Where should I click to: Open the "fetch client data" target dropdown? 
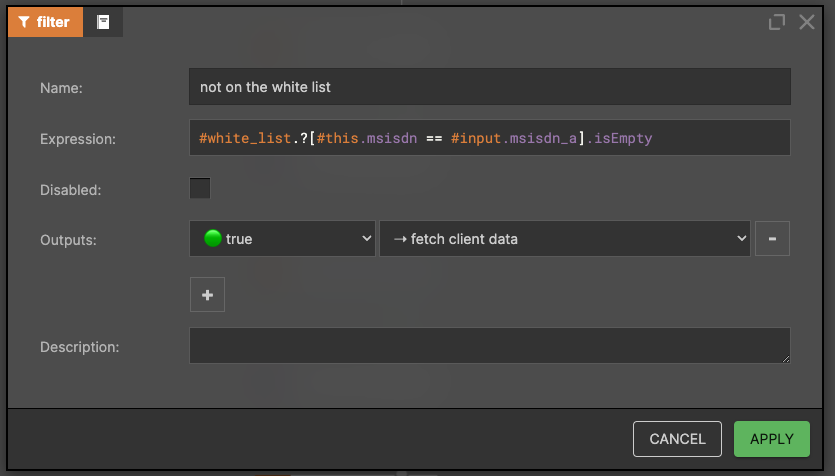pyautogui.click(x=564, y=239)
